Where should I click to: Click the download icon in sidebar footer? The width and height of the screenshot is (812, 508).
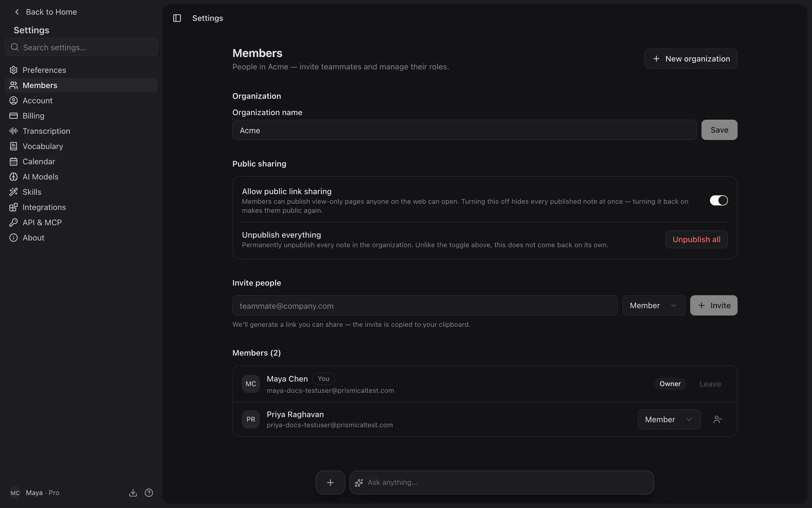[x=133, y=493]
